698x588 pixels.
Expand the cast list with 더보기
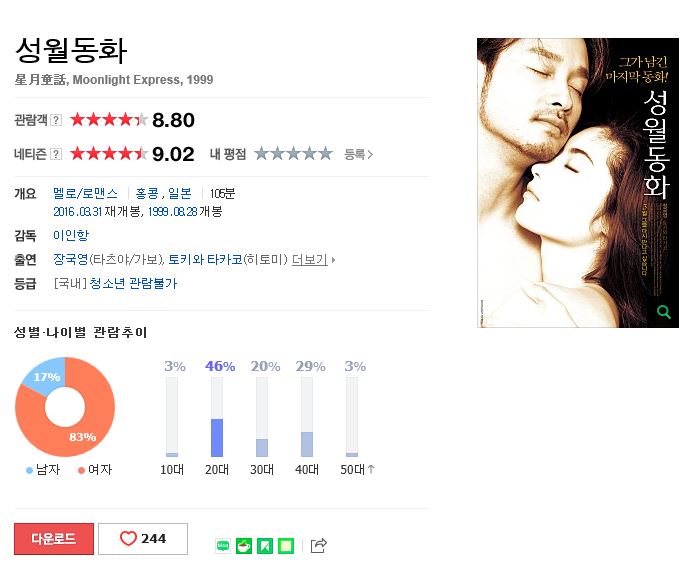coord(310,260)
